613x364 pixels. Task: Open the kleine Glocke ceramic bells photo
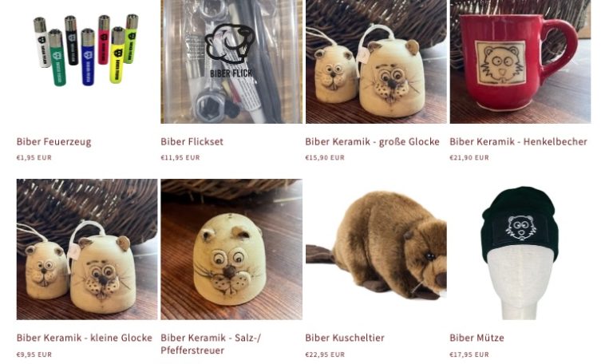tap(87, 249)
